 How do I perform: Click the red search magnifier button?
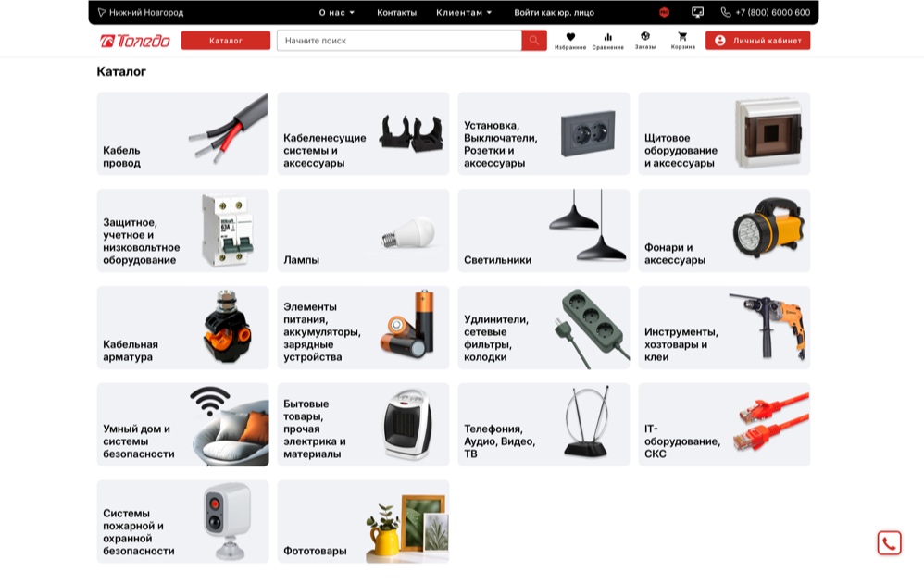[x=534, y=41]
